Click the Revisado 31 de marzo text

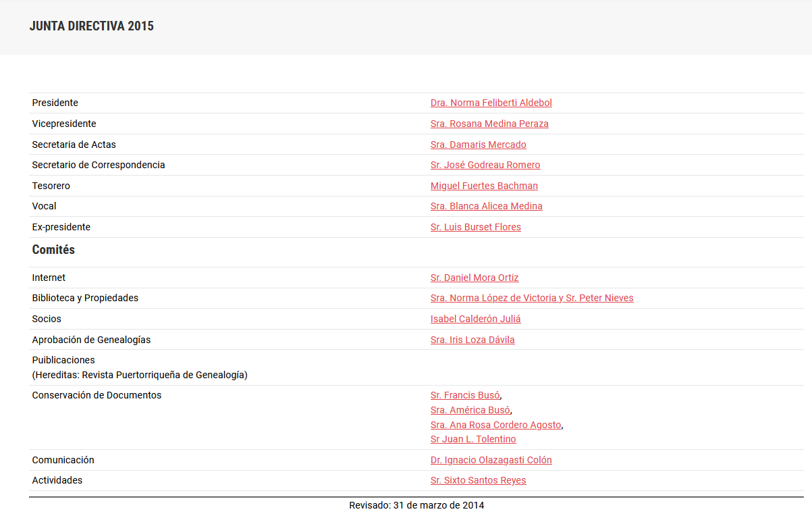416,505
